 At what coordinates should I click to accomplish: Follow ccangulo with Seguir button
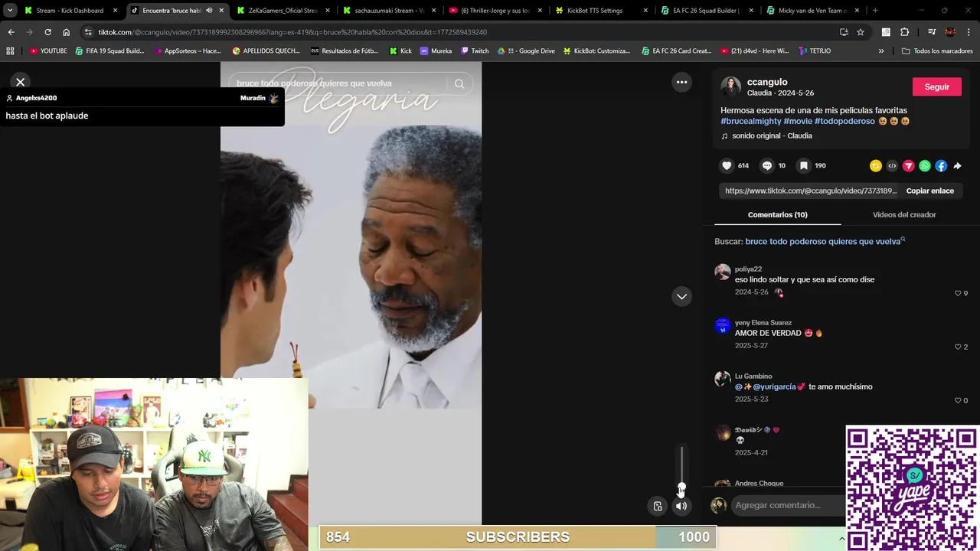tap(936, 86)
